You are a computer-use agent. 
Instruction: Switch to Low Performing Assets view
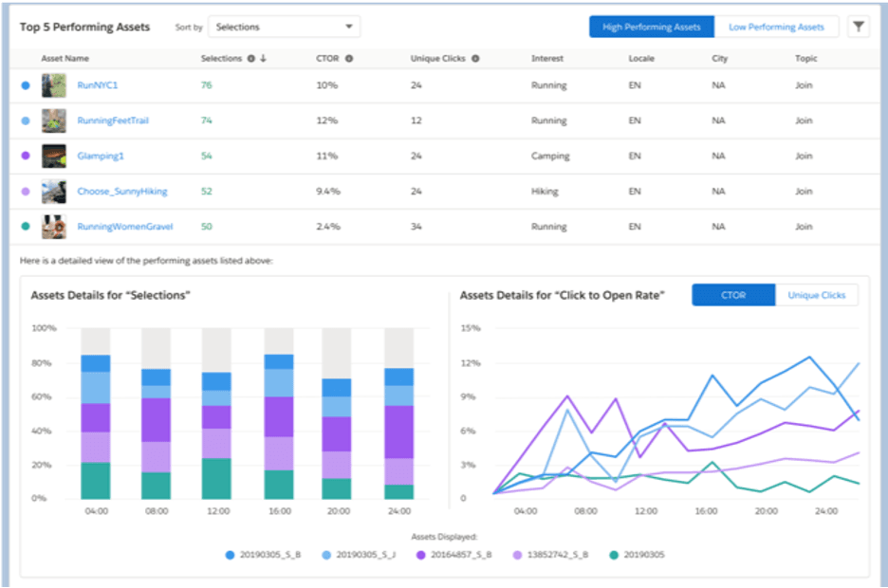point(777,27)
